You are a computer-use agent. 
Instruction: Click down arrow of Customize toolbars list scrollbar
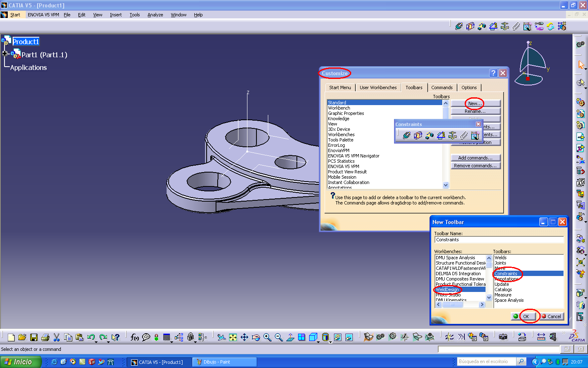point(445,185)
